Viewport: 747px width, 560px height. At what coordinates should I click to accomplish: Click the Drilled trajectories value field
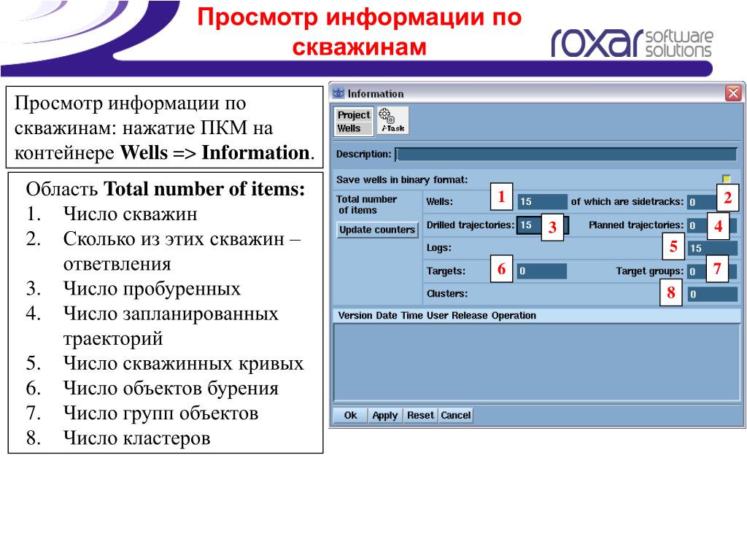(542, 225)
